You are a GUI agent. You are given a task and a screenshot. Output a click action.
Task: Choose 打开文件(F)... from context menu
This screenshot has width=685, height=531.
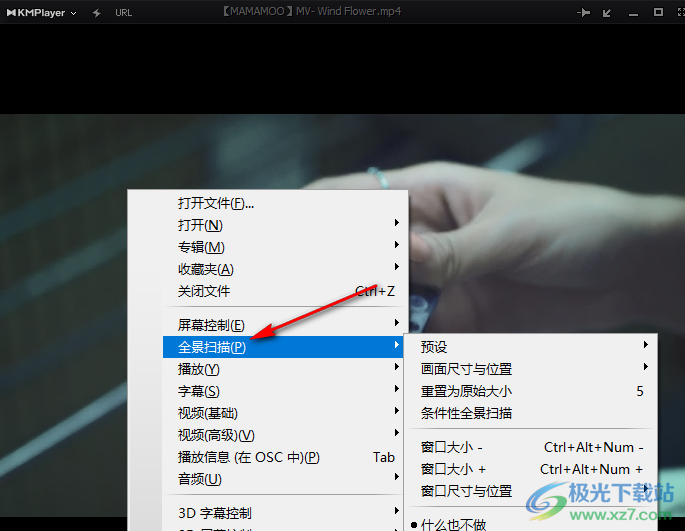[x=285, y=203]
